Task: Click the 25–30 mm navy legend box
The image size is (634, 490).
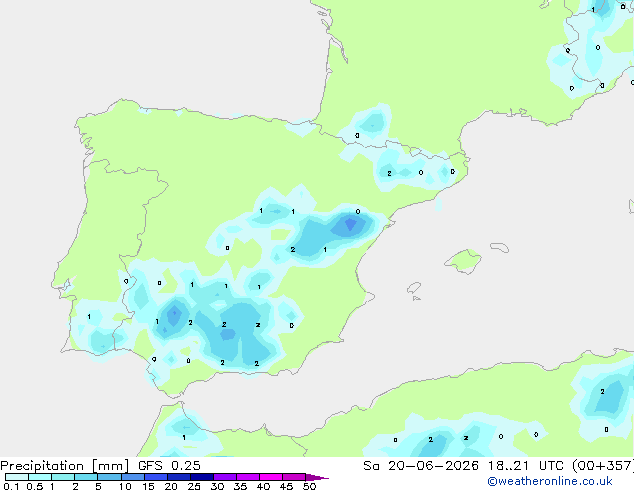Action: 201,477
